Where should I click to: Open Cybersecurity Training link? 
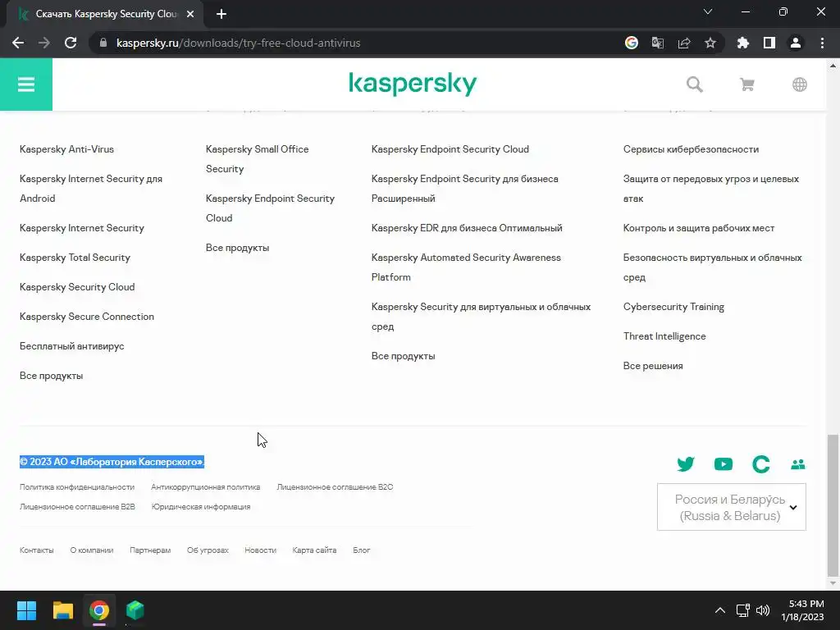(x=673, y=307)
